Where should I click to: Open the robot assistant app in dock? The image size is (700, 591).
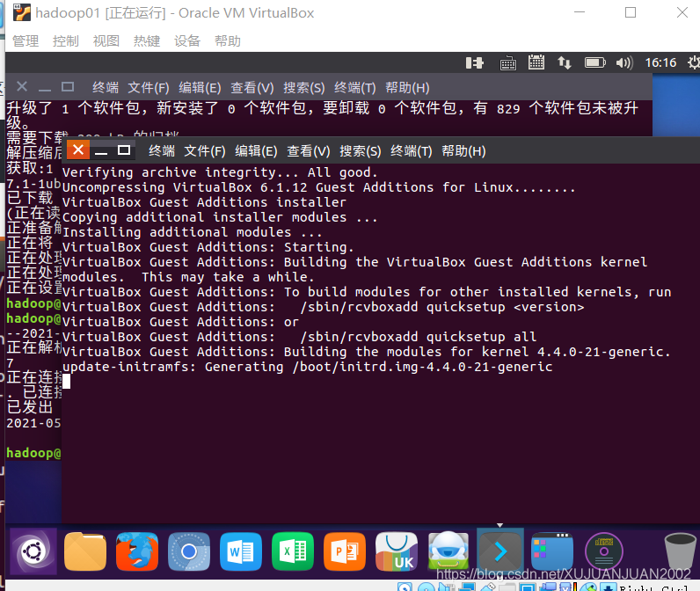click(448, 551)
